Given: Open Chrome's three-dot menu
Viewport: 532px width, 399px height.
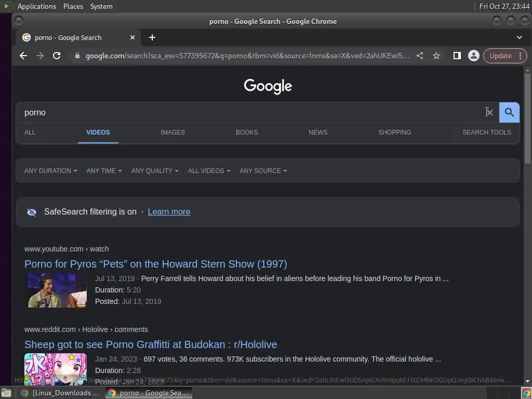Looking at the screenshot, I should 520,56.
